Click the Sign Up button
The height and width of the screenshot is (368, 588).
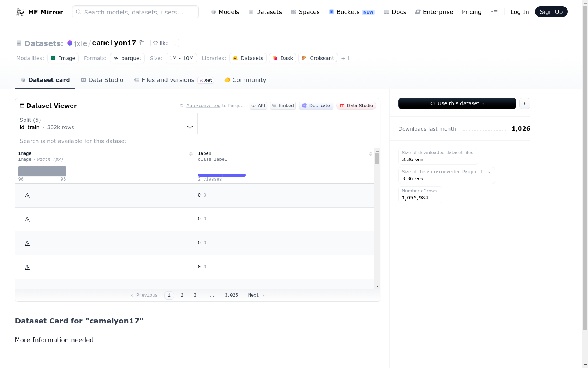tap(551, 12)
